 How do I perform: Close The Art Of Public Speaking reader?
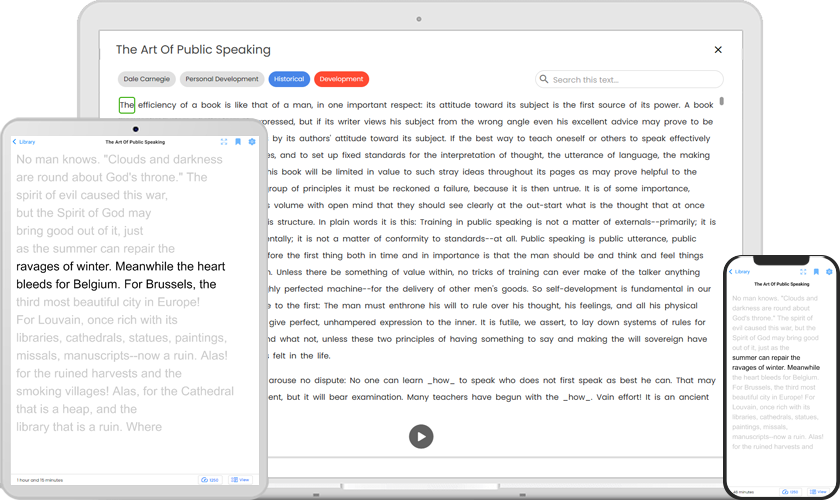(x=718, y=50)
